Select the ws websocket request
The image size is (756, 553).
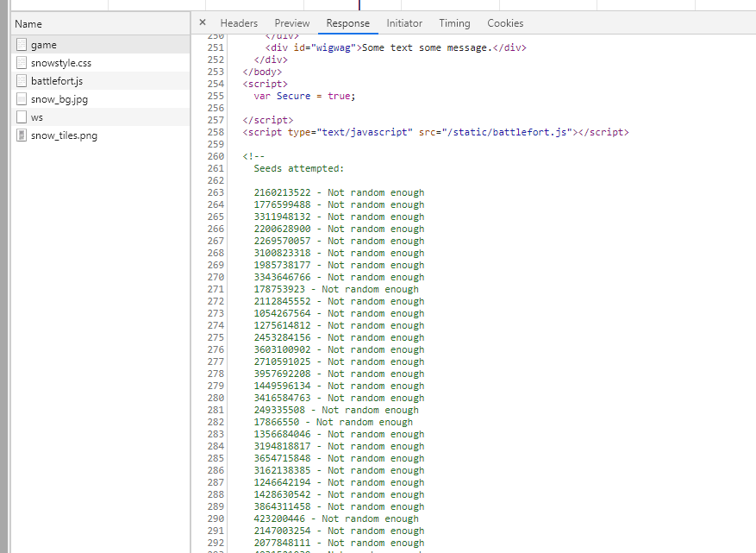(101, 117)
